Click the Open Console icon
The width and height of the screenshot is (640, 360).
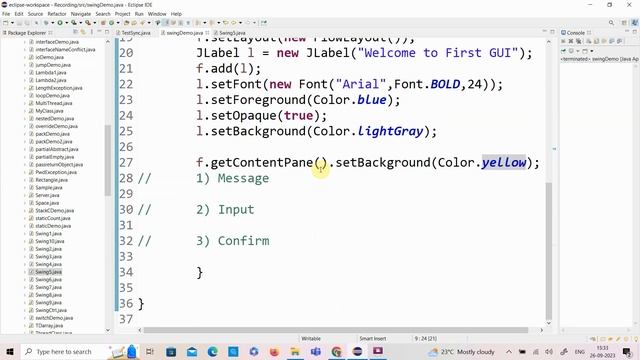(585, 51)
